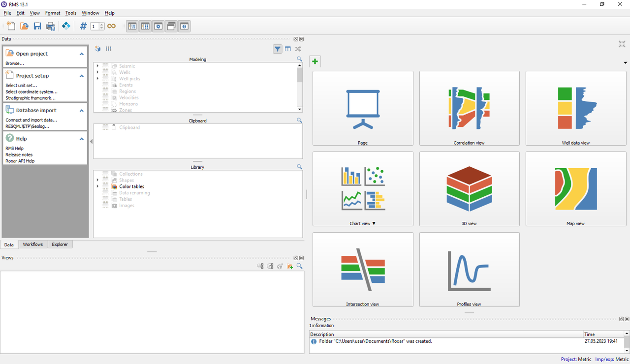Click the New project toolbar icon

point(11,26)
